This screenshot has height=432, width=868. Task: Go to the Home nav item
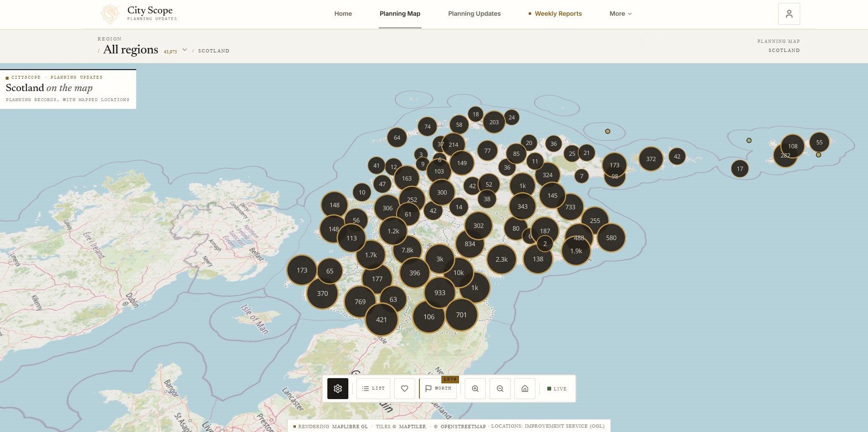(343, 13)
